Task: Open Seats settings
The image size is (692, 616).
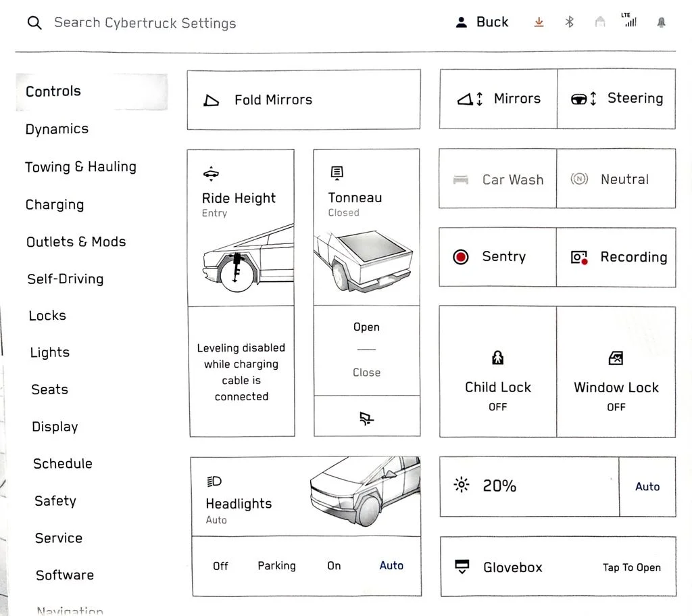Action: click(49, 389)
